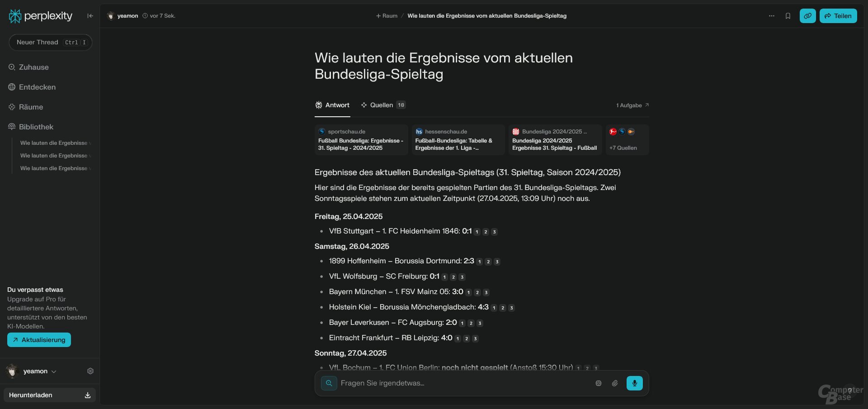Viewport: 868px width, 409px height.
Task: Click citation 3 after Bayern München result
Action: (x=486, y=292)
